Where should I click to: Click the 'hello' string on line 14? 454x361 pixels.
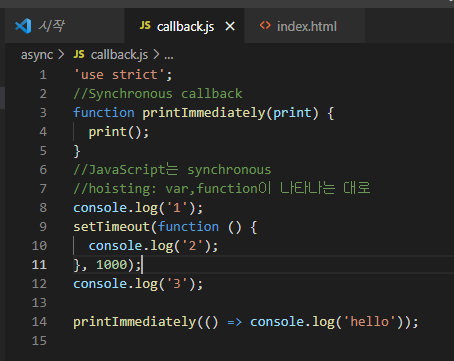(x=370, y=322)
